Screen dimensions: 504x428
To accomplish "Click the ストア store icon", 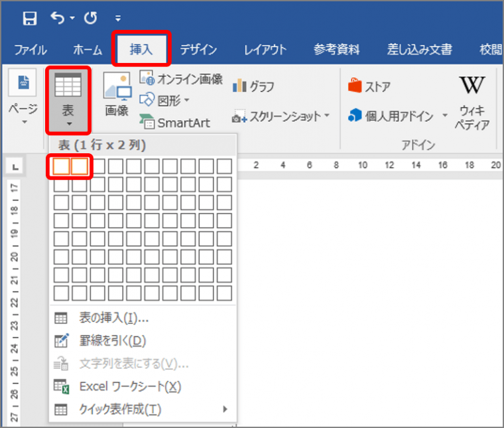I will 355,86.
